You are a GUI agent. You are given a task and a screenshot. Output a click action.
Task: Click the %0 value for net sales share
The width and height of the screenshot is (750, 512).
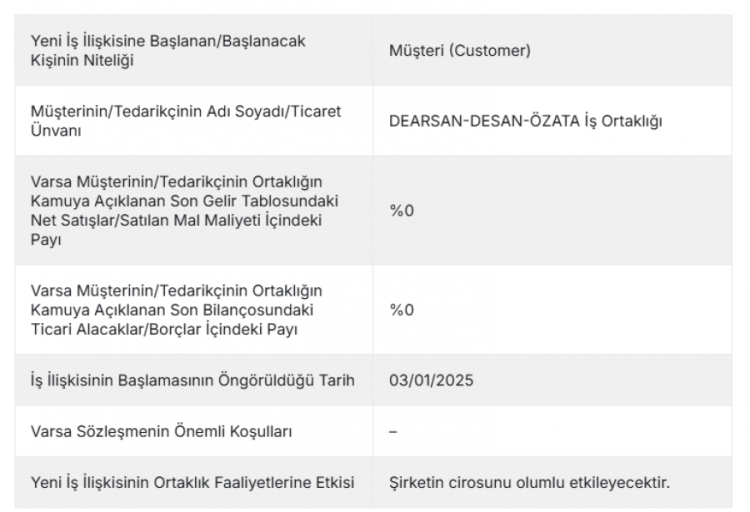401,212
